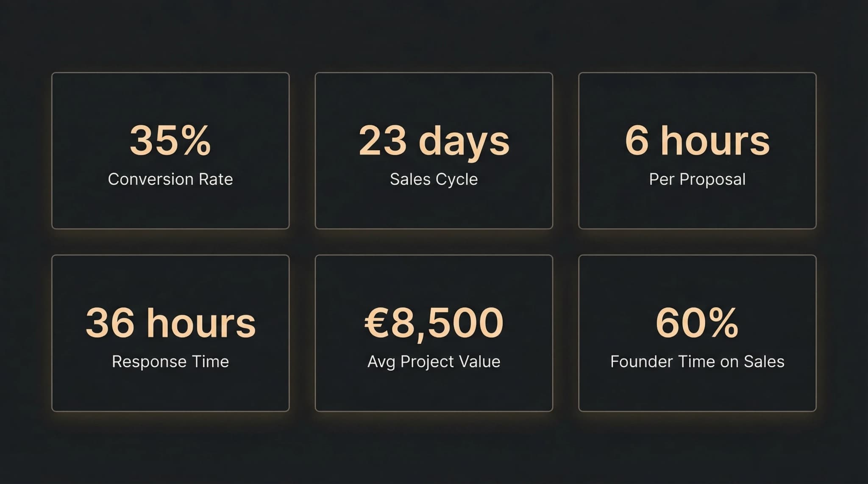The height and width of the screenshot is (484, 868).
Task: Click the 35% conversion rate value
Action: (170, 141)
